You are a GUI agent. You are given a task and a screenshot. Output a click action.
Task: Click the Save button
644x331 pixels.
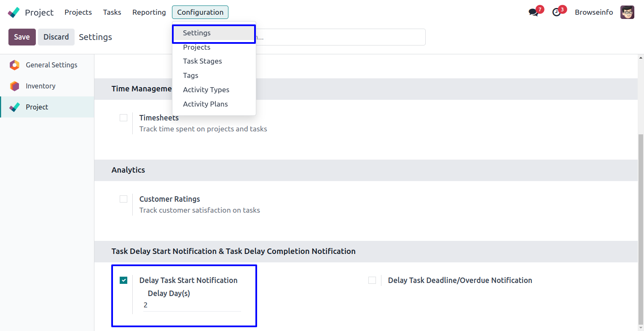coord(22,37)
